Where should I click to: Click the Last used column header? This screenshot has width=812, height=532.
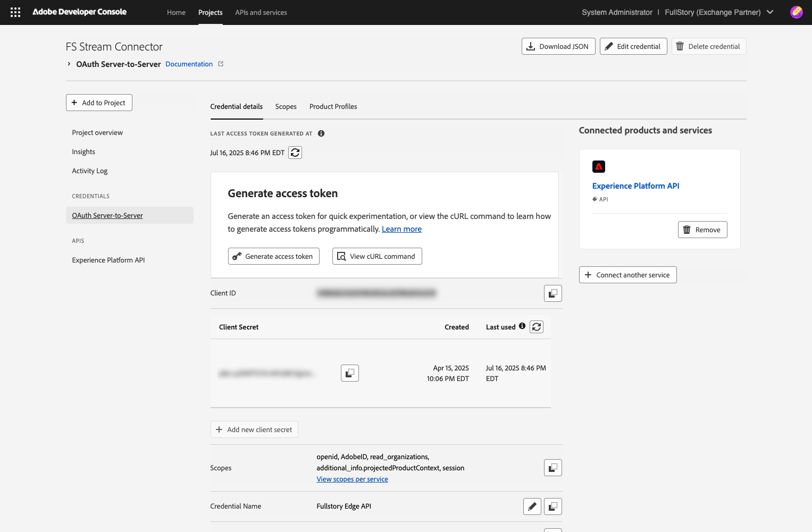(501, 327)
